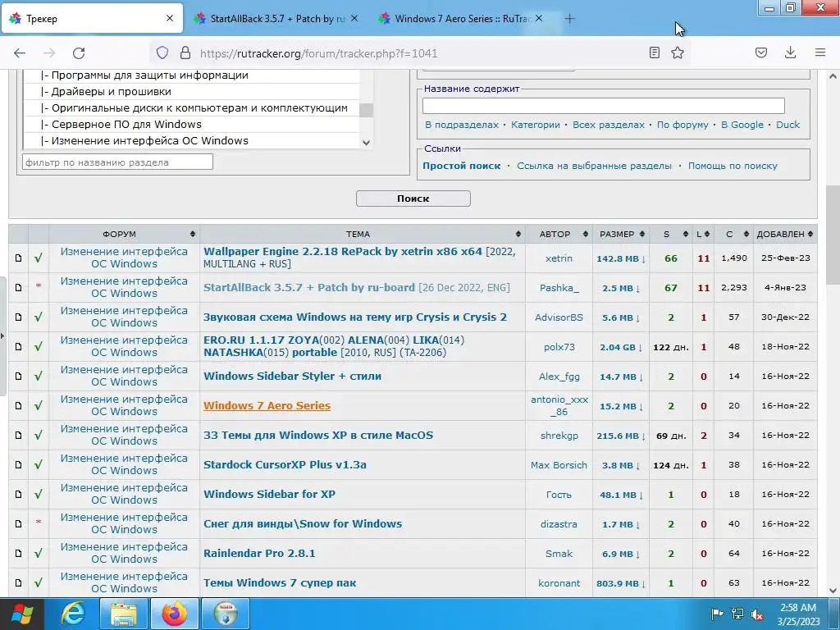Image resolution: width=840 pixels, height=630 pixels.
Task: Switch to Windows 7 Aero Series tab
Action: (463, 19)
